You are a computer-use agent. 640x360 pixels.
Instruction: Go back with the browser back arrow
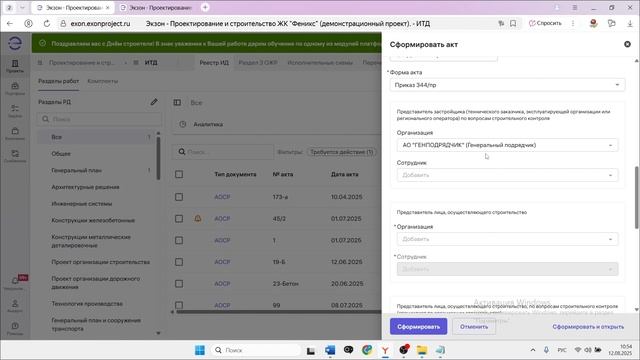click(10, 24)
